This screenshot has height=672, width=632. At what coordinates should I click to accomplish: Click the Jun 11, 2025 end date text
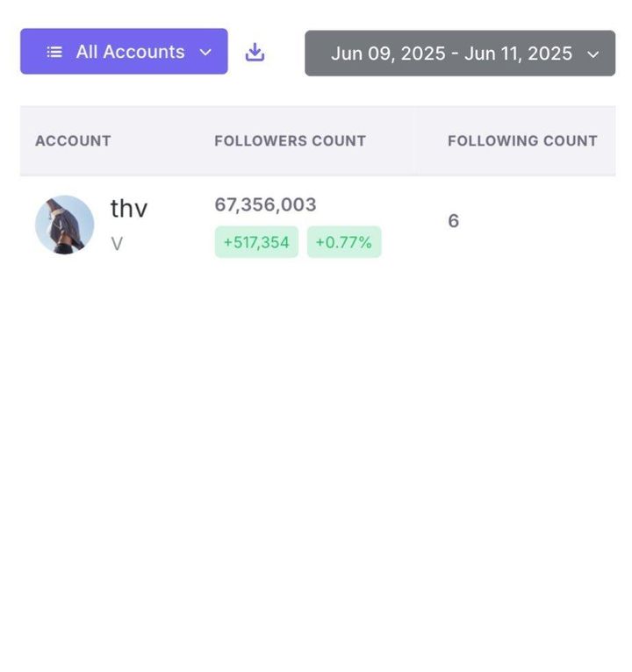coord(519,54)
